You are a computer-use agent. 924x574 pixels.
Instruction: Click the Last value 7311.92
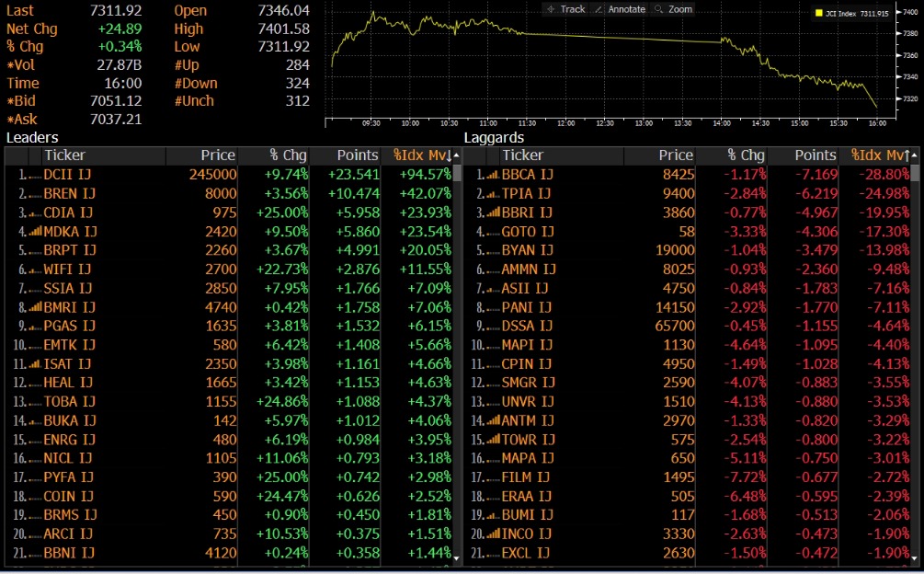(116, 11)
